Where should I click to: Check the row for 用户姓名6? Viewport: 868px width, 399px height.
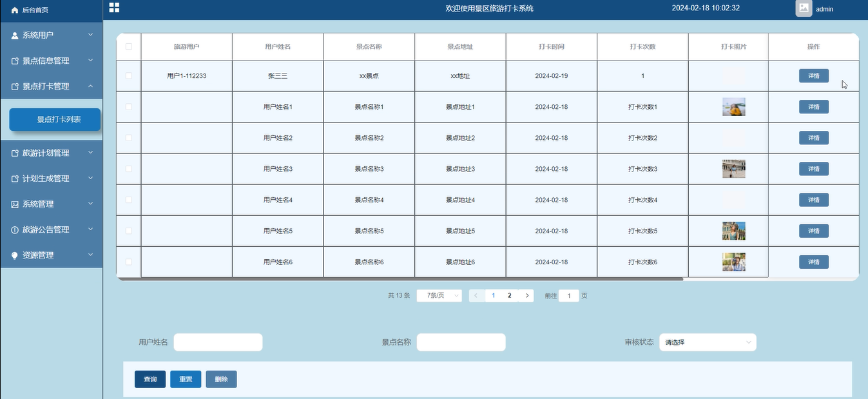(x=129, y=262)
